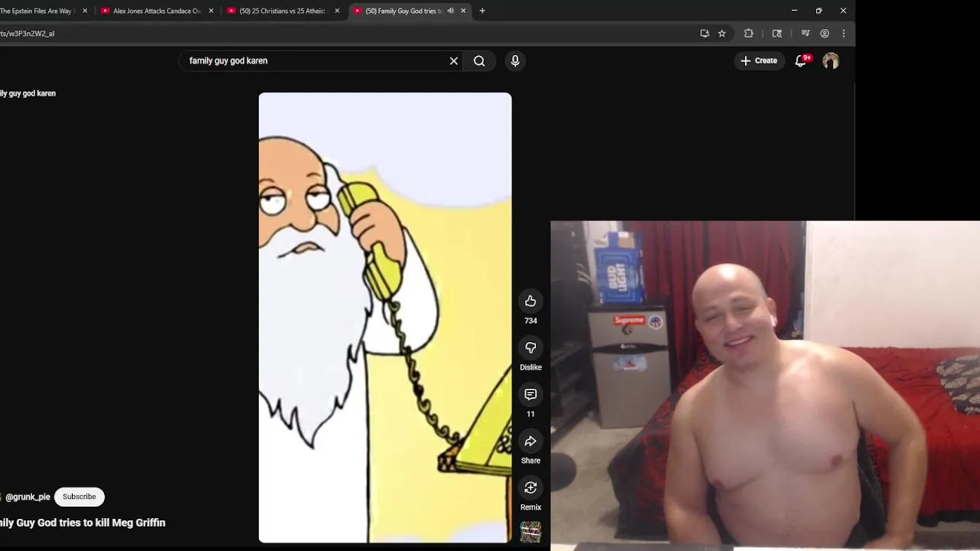Share this Short via Share icon

pyautogui.click(x=531, y=441)
